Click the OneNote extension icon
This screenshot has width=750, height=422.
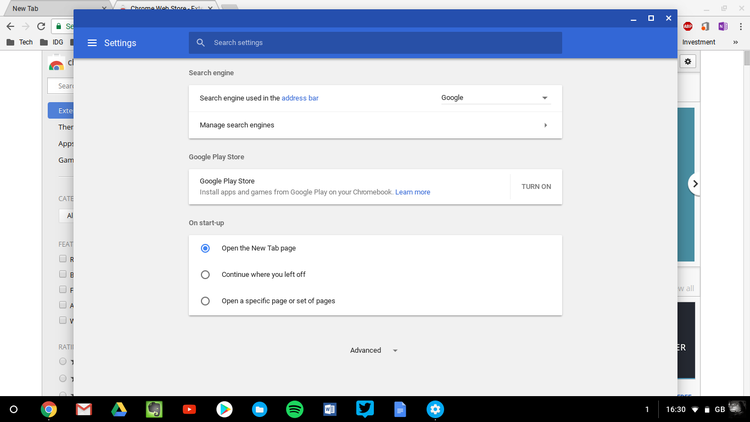point(723,26)
